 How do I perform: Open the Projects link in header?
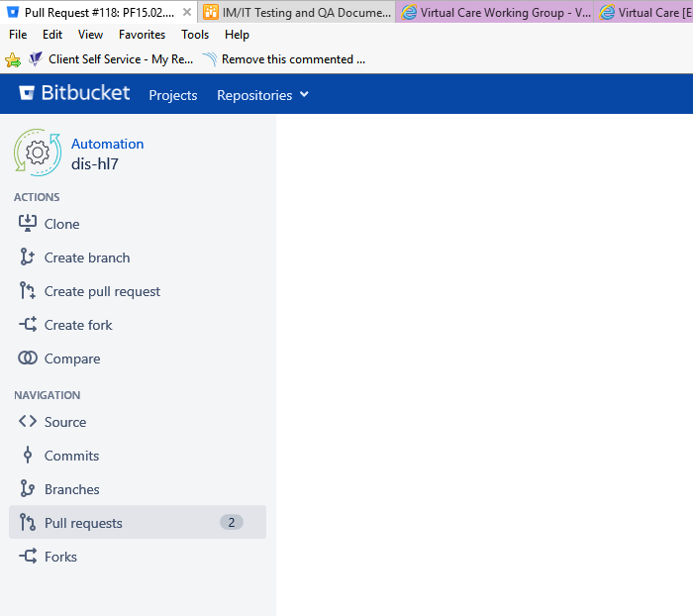click(173, 95)
